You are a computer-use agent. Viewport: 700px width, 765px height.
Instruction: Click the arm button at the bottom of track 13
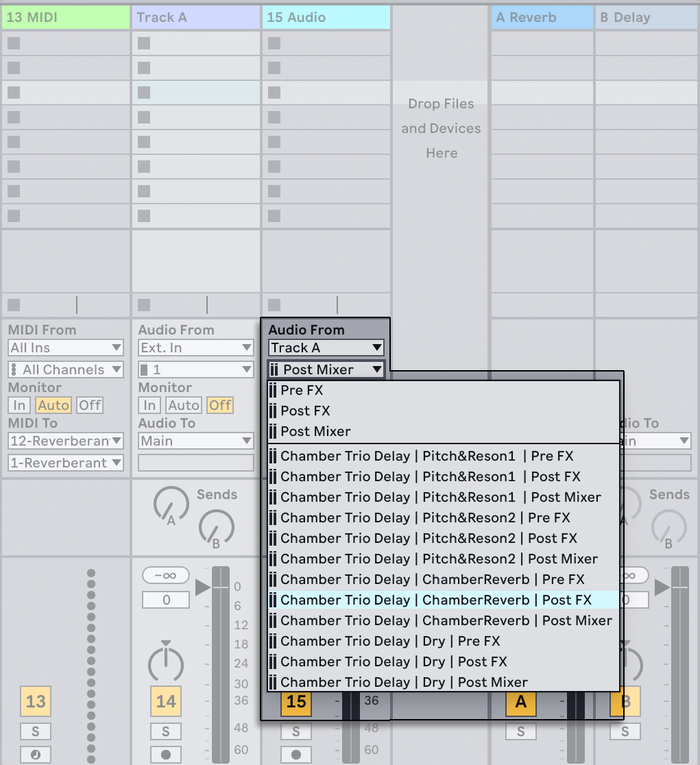pos(35,754)
